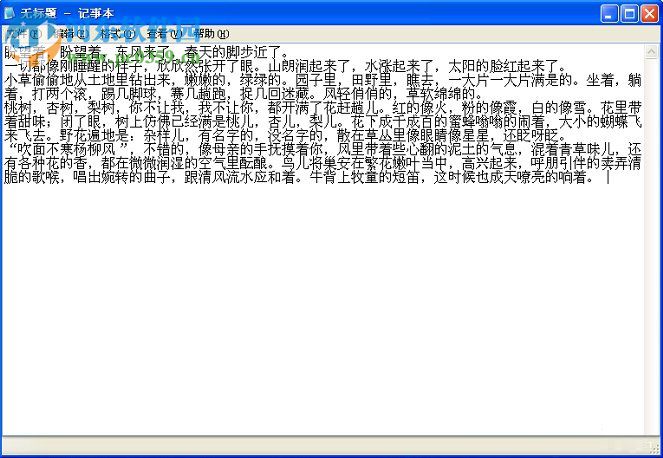The height and width of the screenshot is (458, 663).
Task: Click the phrase 红的像火
Action: click(419, 108)
